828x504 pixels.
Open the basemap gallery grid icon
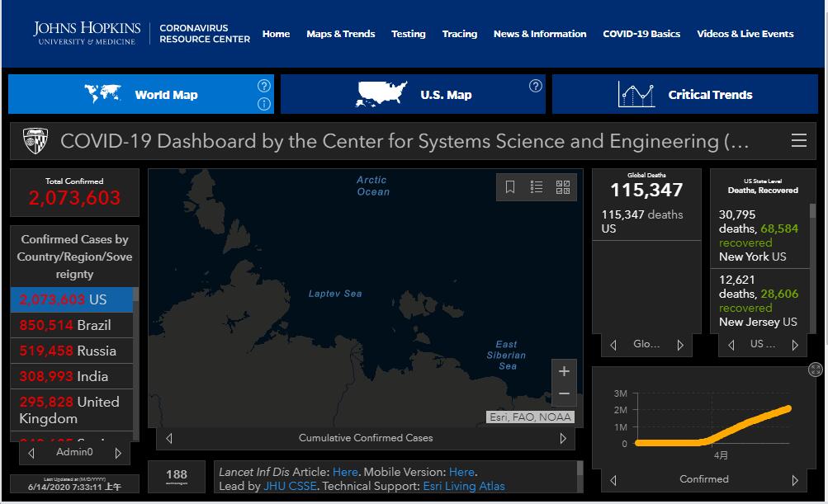tap(563, 187)
